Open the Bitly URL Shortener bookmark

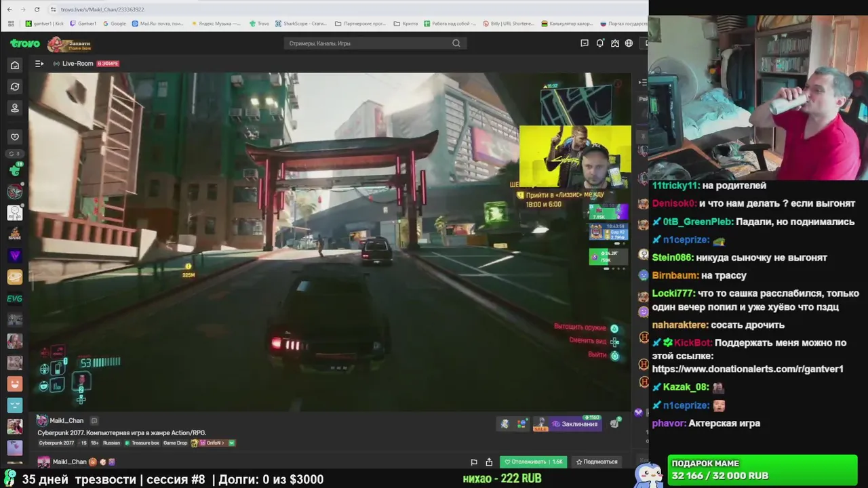[509, 24]
